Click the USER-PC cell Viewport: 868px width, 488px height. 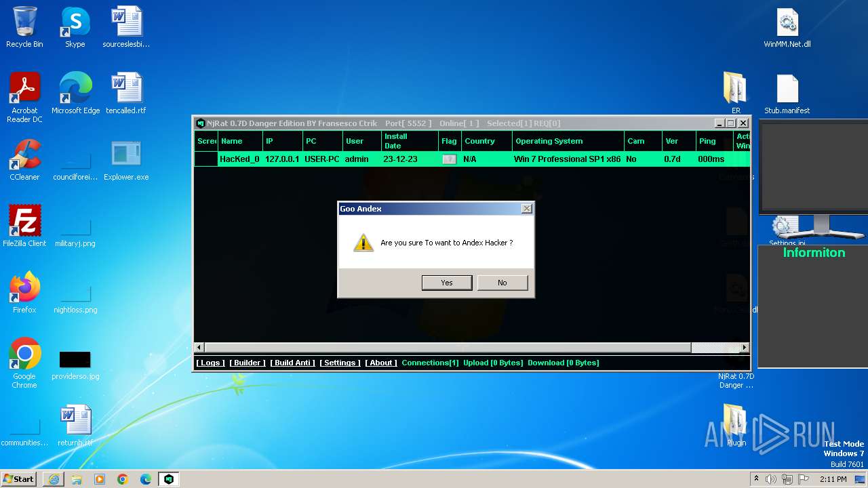[x=322, y=159]
